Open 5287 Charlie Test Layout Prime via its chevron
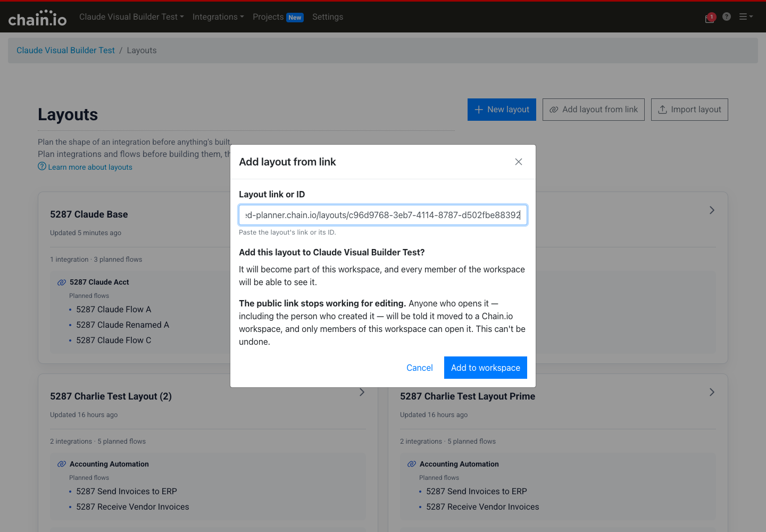Viewport: 766px width, 532px height. [712, 392]
